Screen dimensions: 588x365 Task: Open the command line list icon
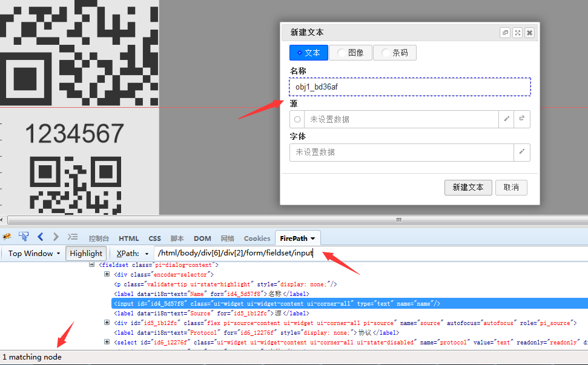click(73, 237)
